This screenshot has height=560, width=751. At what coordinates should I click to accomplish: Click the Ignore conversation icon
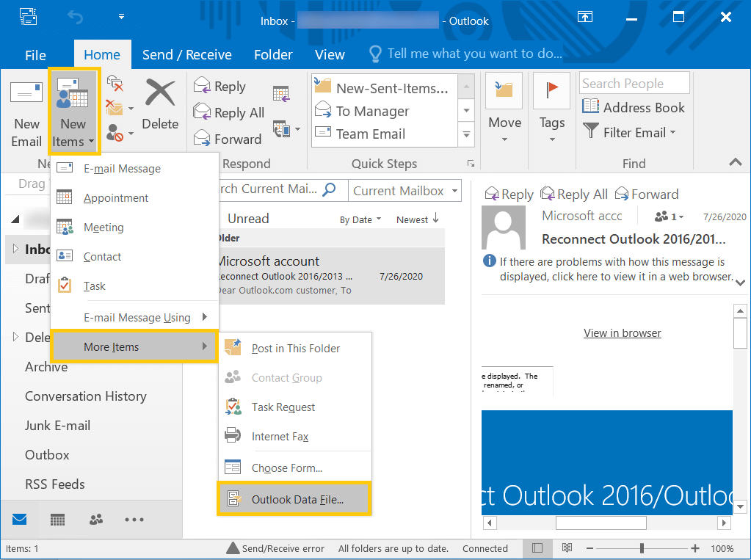[x=115, y=84]
